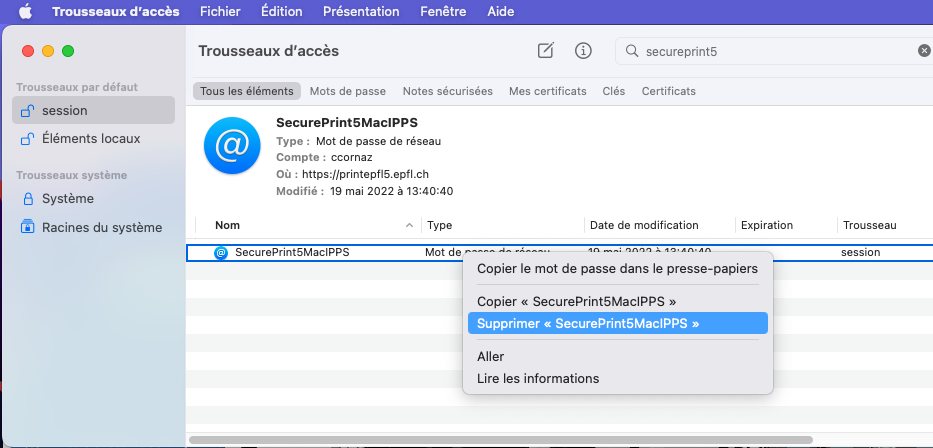933x448 pixels.
Task: Minimize the window with yellow button
Action: click(x=48, y=51)
